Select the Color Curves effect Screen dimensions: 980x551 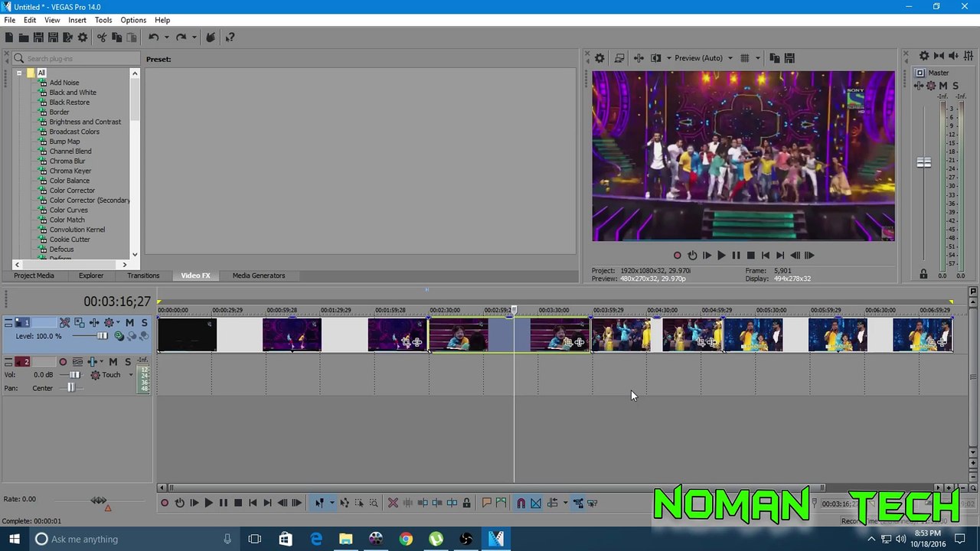68,210
